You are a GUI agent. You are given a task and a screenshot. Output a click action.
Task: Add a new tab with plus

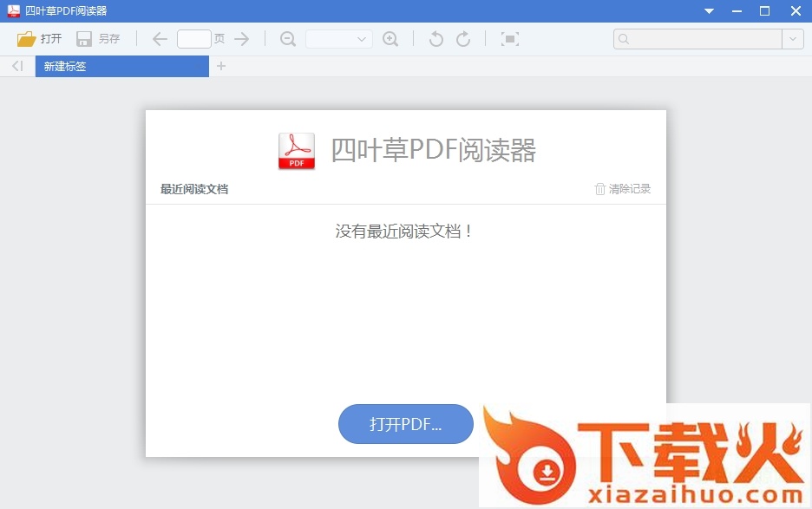(221, 66)
